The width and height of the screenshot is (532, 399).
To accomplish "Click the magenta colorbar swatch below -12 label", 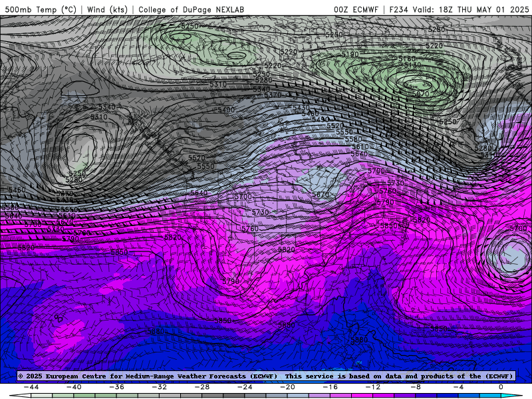I will tap(362, 396).
